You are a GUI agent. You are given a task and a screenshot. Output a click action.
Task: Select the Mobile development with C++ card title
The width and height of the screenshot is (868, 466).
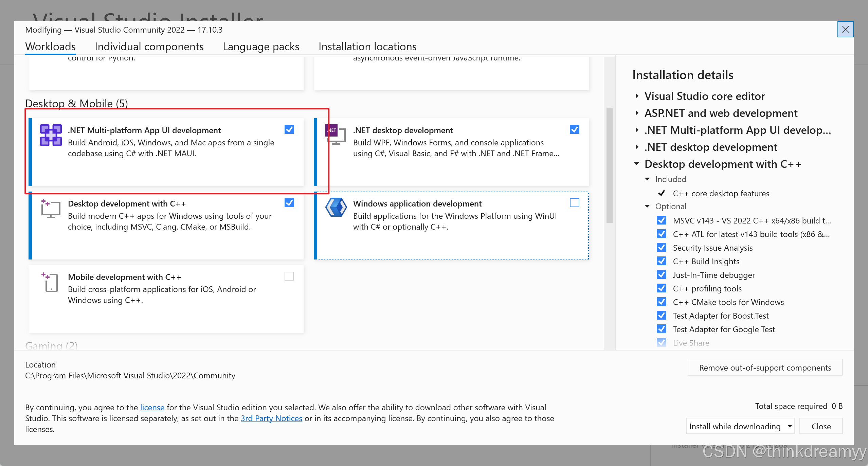(x=125, y=277)
